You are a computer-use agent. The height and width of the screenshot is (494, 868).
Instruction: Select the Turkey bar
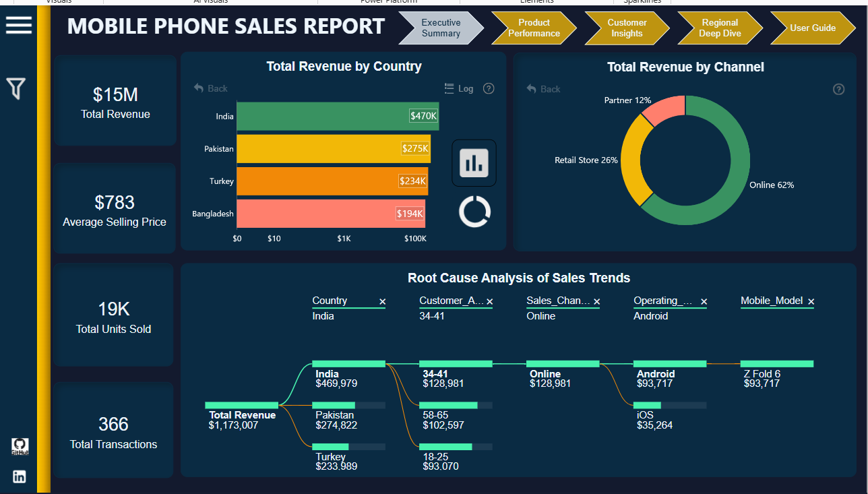click(332, 181)
